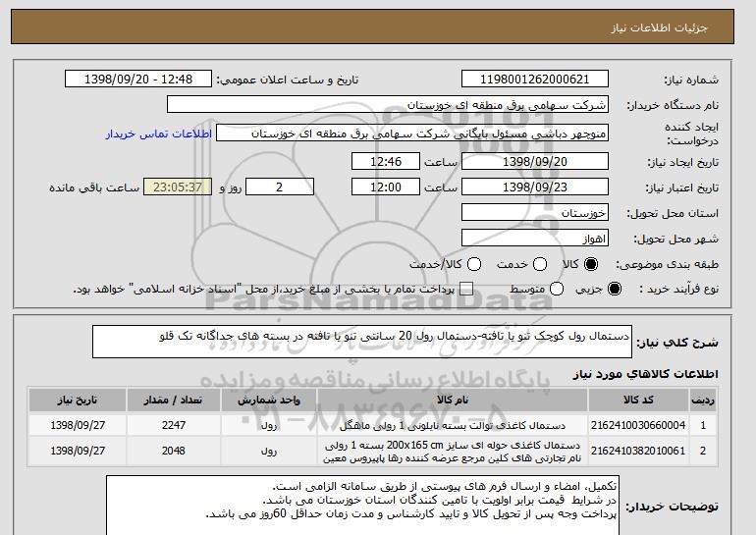Click the جزئیات اطلاعات نیاز header title
This screenshot has height=535, width=756.
[659, 27]
